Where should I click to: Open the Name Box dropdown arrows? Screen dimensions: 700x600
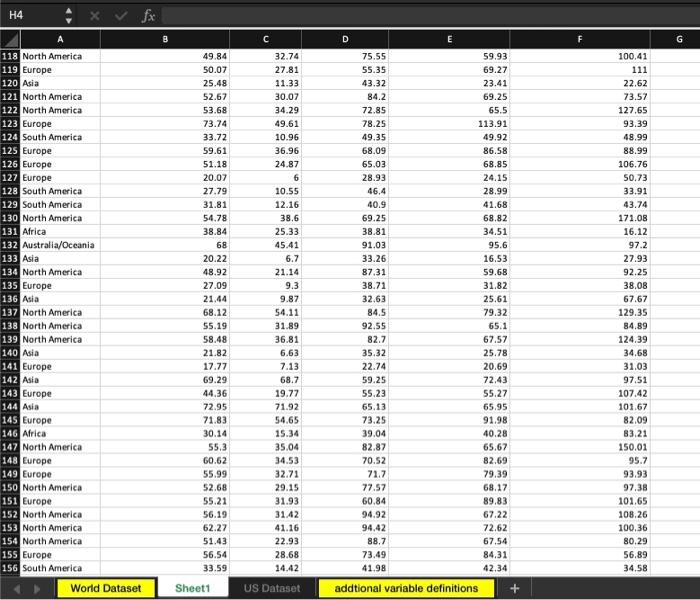[68, 16]
